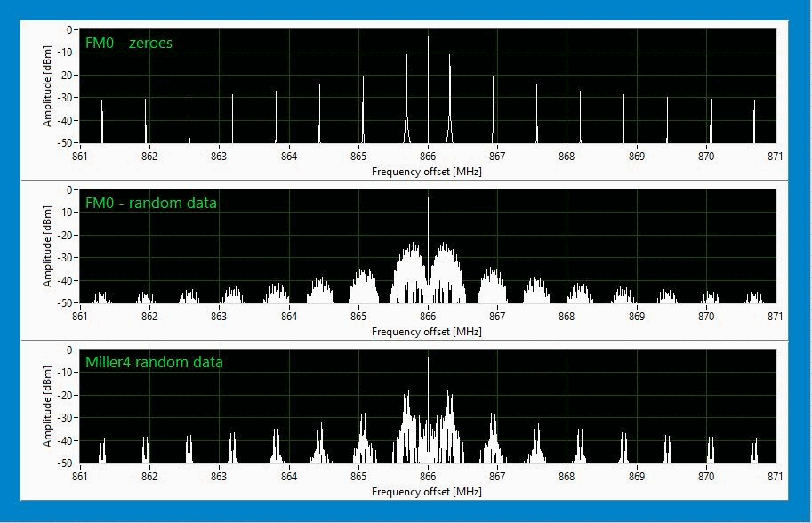Image resolution: width=812 pixels, height=523 pixels.
Task: Click the 866 MHz carrier peak in FM0 zeroes plot
Action: click(x=428, y=89)
